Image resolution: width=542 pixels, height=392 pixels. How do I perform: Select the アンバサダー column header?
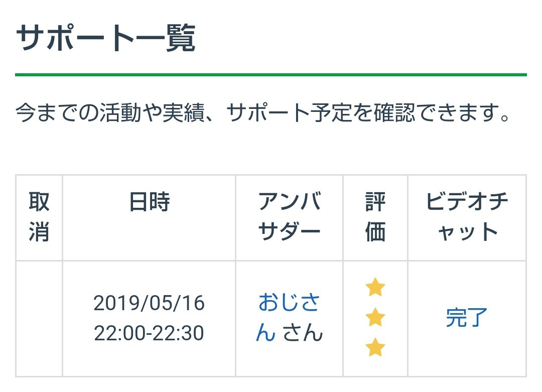point(289,217)
